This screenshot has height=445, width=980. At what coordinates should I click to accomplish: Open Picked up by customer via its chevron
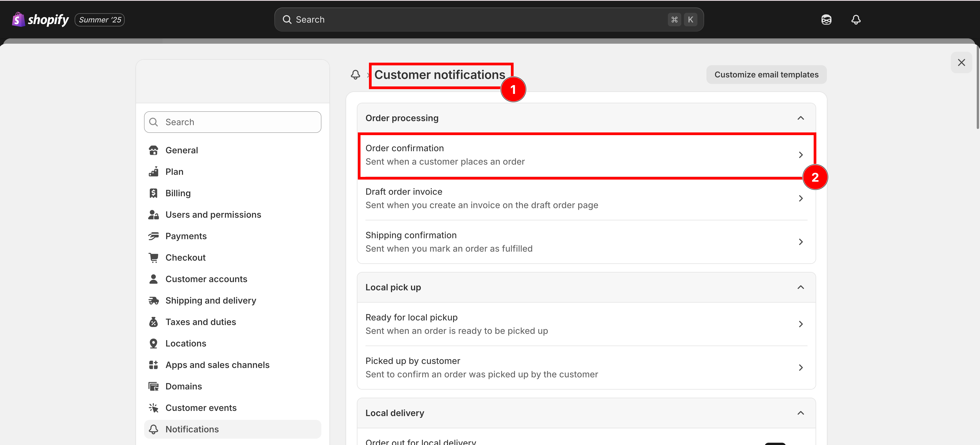click(800, 367)
